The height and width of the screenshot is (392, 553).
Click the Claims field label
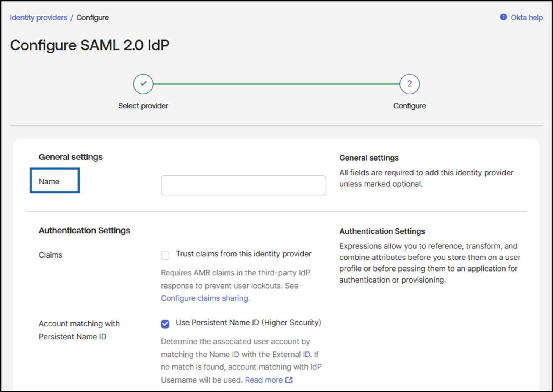(x=50, y=255)
